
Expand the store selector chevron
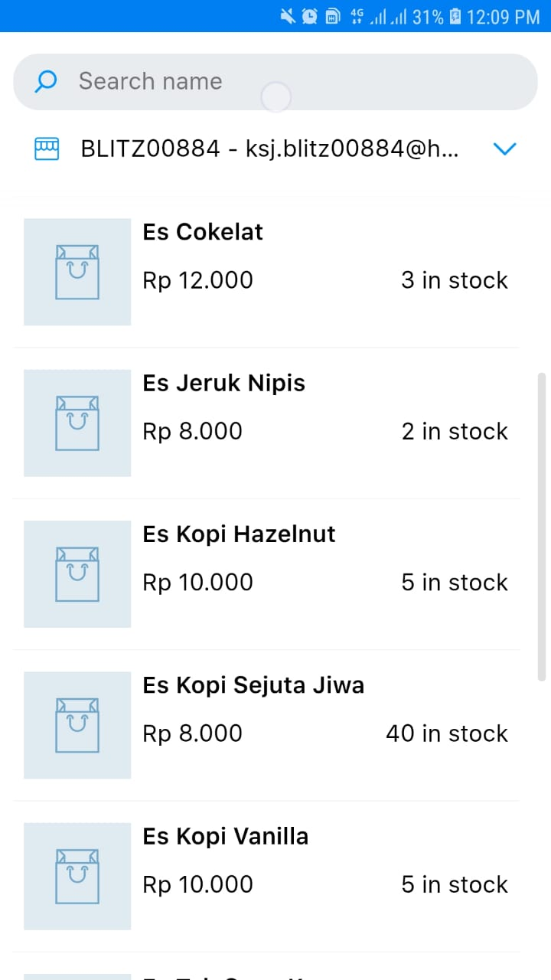[x=505, y=149]
